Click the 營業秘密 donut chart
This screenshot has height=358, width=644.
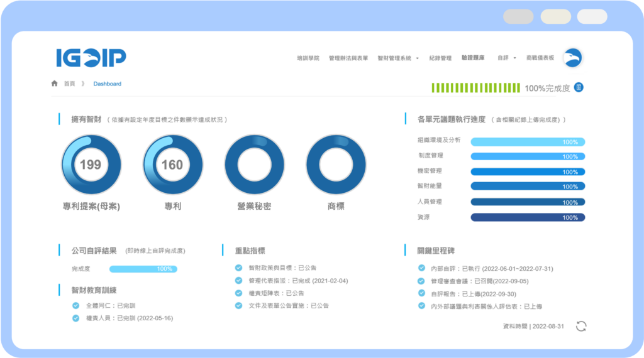(x=254, y=165)
